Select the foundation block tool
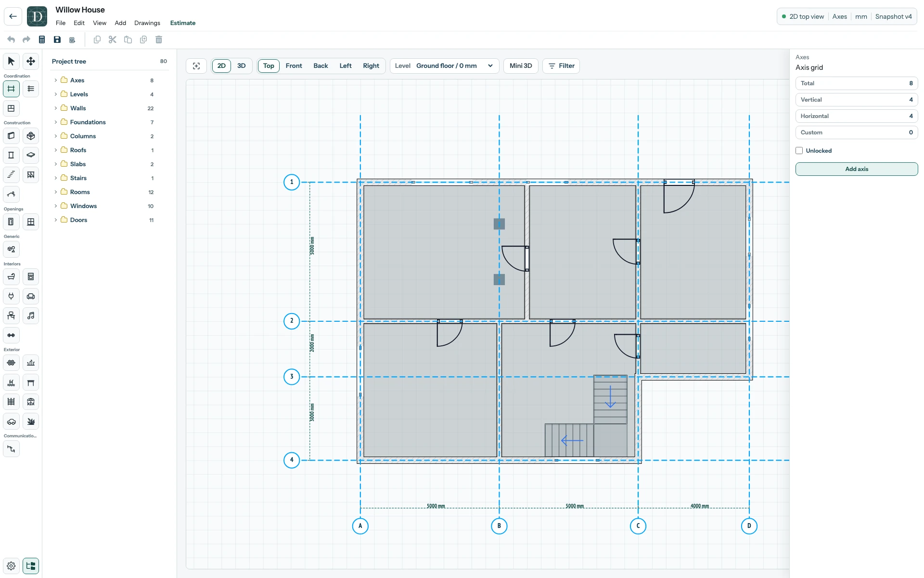Viewport: 924px width, 578px height. tap(31, 136)
